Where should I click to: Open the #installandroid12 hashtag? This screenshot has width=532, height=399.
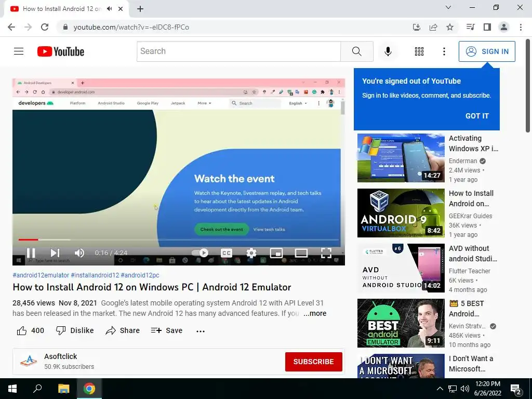pos(95,275)
